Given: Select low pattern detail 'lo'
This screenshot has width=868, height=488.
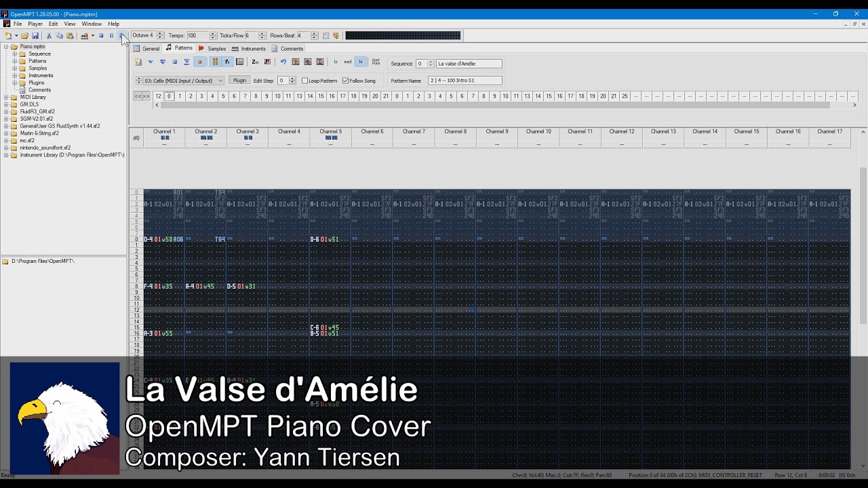Looking at the screenshot, I should (x=336, y=62).
